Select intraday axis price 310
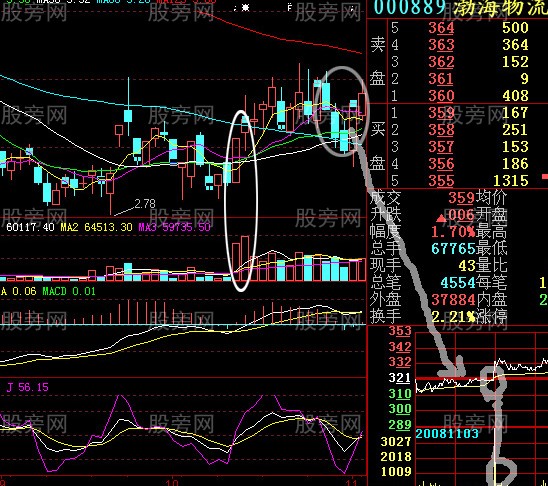The width and height of the screenshot is (548, 486). click(x=400, y=394)
